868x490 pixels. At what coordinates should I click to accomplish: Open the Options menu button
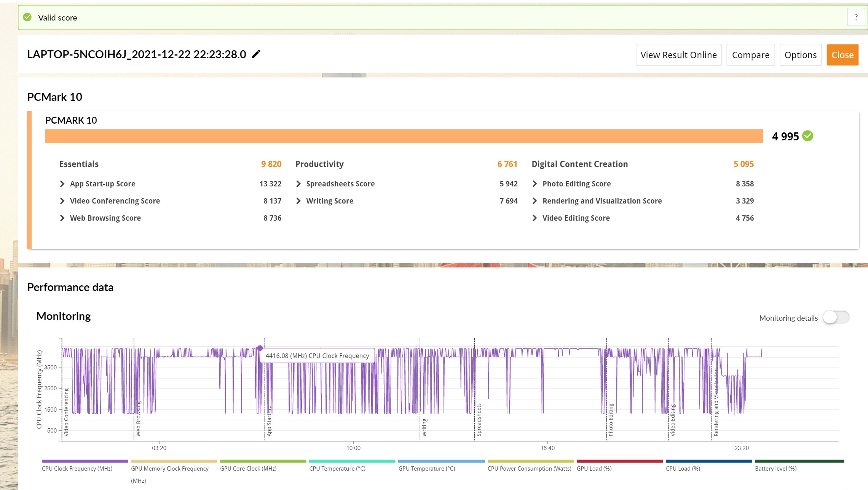click(x=800, y=55)
